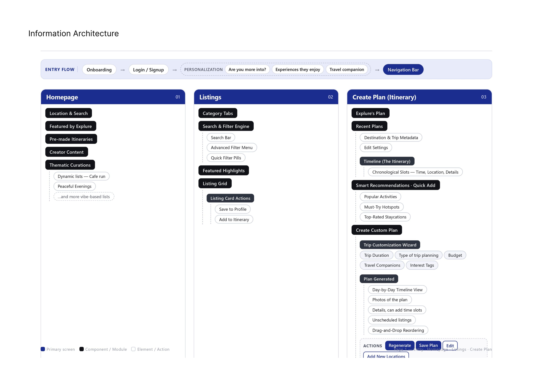Viewport: 555px width, 392px height.
Task: Click the Onboarding pill in Entry Flow
Action: coord(99,70)
